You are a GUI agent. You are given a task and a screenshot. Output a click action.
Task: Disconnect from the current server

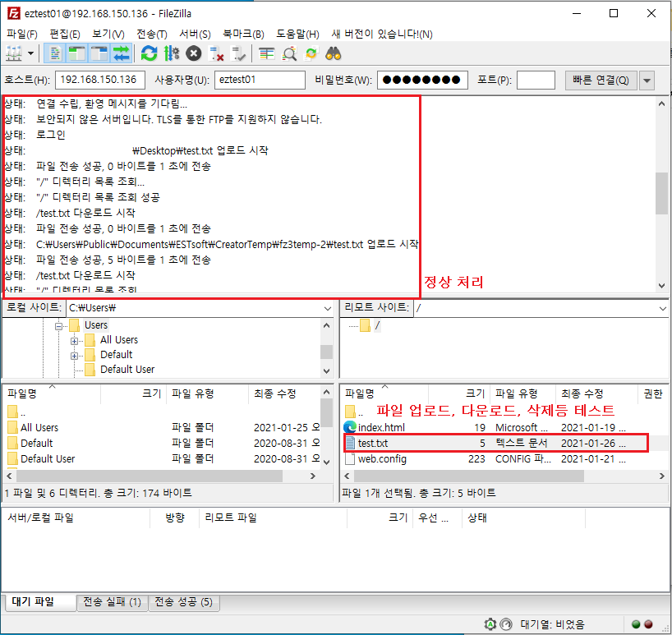(x=216, y=54)
